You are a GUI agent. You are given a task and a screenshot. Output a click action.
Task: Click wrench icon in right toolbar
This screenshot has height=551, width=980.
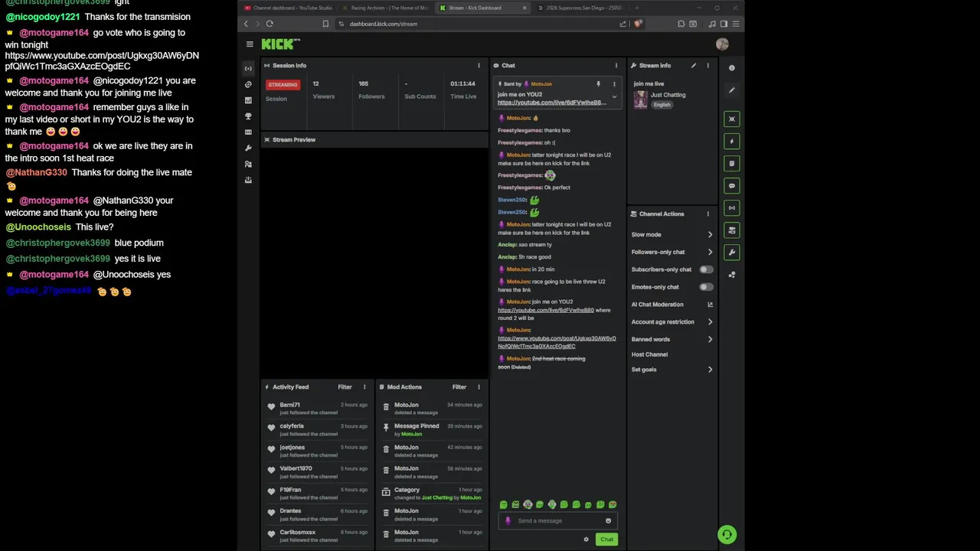point(732,253)
